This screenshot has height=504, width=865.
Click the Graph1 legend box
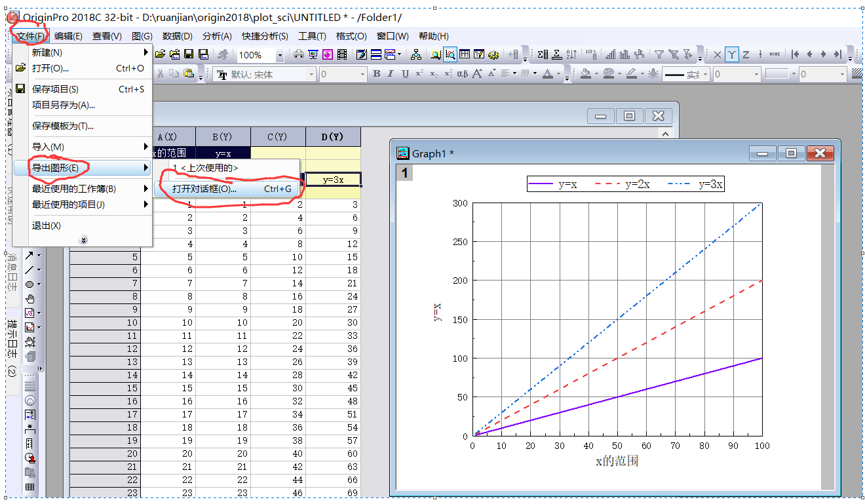pos(625,184)
